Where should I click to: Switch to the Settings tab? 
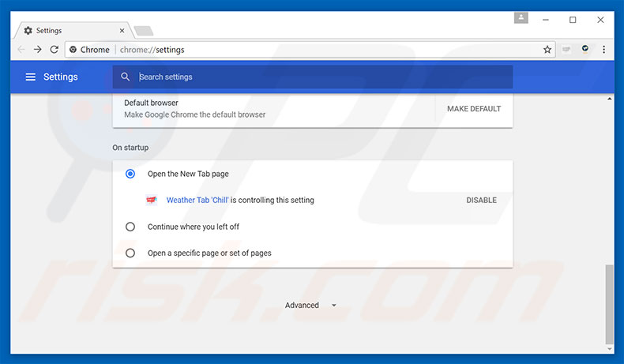[73, 31]
